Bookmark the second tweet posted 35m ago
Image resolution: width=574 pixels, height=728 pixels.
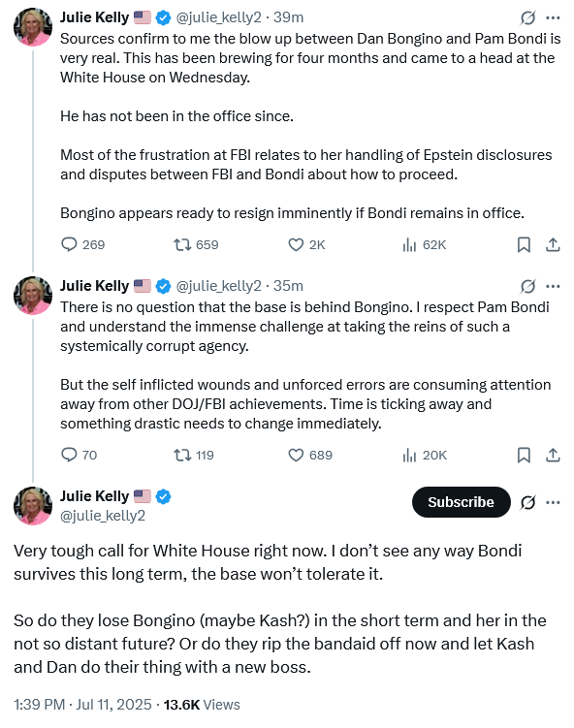(524, 455)
